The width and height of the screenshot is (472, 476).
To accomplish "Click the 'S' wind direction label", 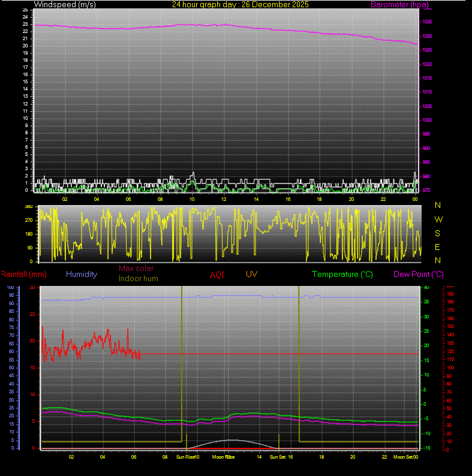I will [437, 233].
